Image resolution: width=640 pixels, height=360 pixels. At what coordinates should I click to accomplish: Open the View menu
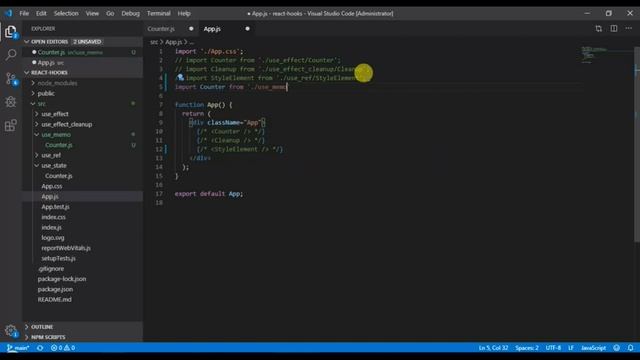click(x=92, y=13)
